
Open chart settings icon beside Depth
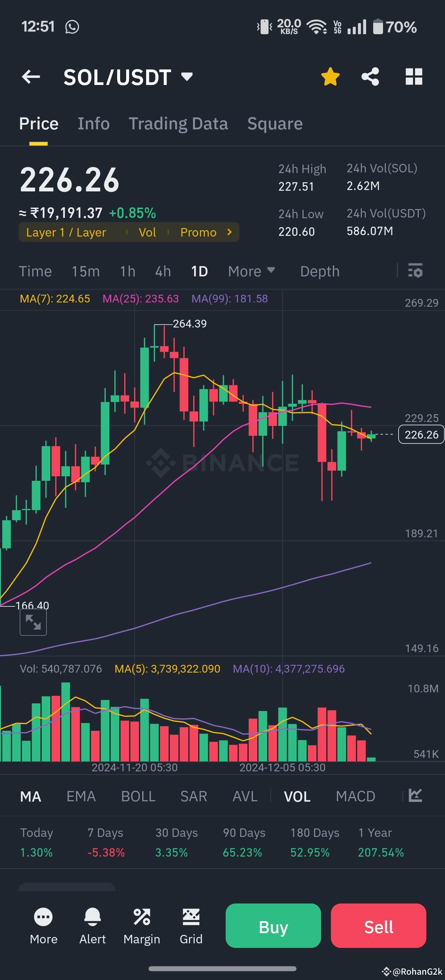coord(415,271)
